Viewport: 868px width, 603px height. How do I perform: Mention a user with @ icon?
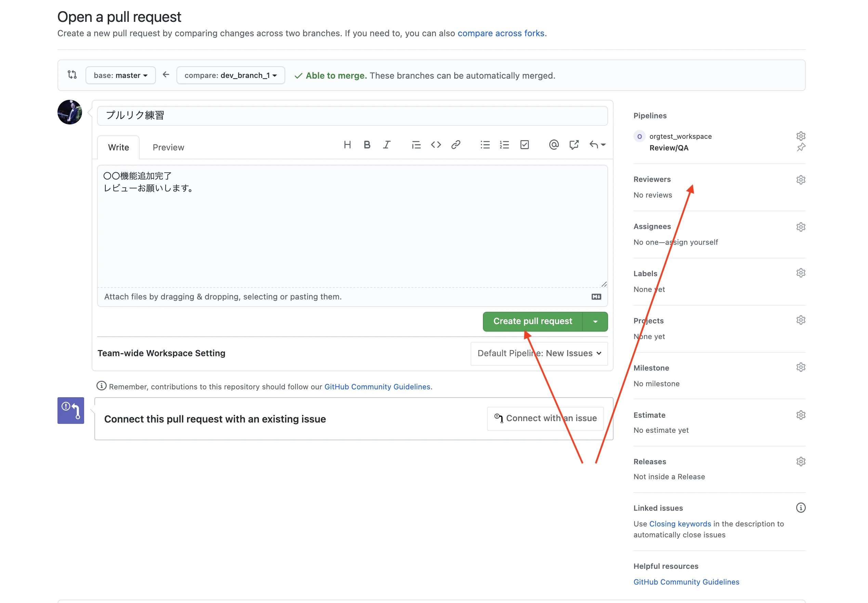point(553,145)
